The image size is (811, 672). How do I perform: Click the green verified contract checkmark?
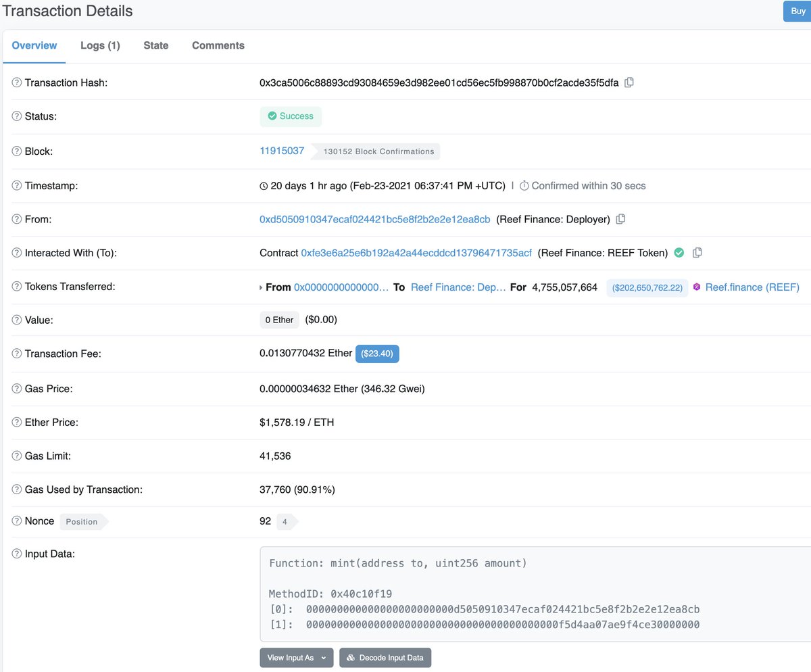coord(679,252)
